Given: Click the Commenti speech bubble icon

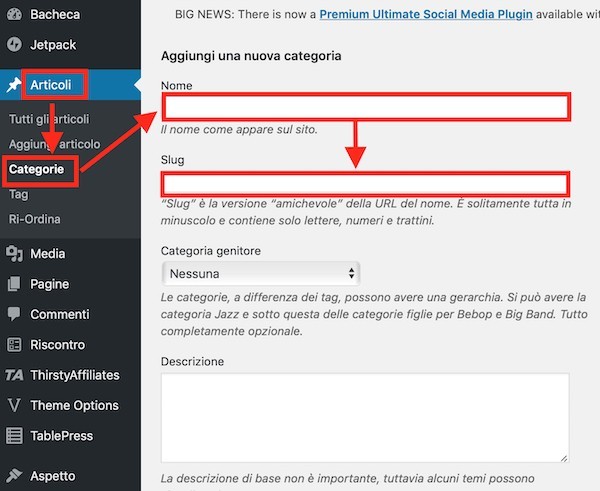Looking at the screenshot, I should click(14, 314).
